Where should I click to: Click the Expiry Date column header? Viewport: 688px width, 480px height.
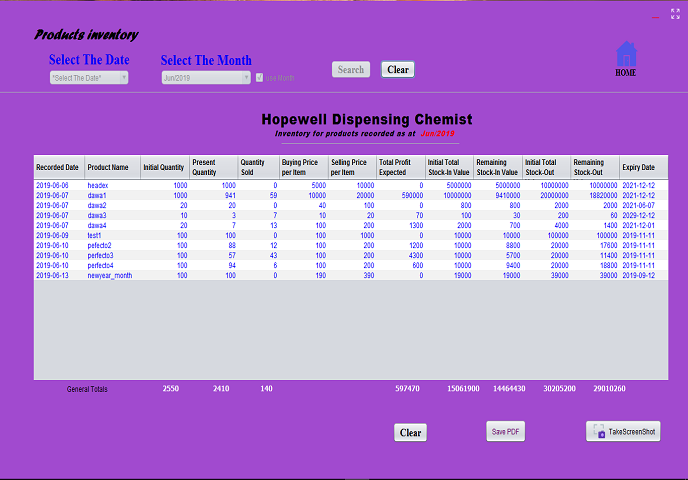tap(638, 168)
